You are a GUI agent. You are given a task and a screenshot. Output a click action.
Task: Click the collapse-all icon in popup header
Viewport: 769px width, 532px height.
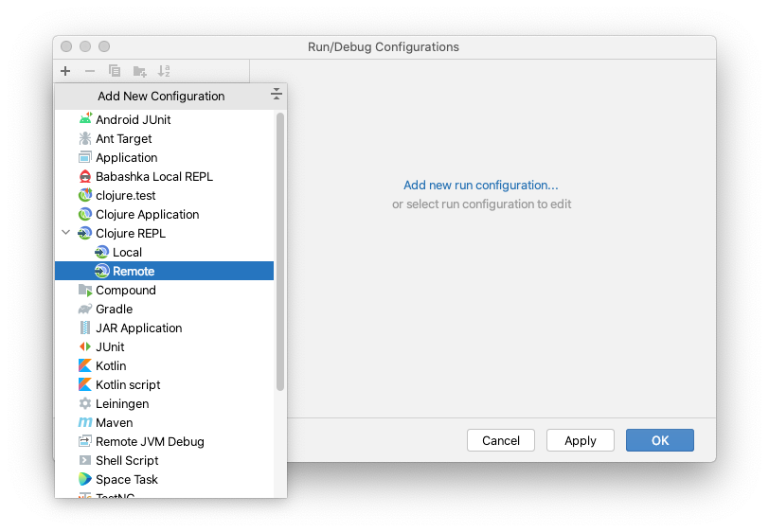click(x=277, y=94)
